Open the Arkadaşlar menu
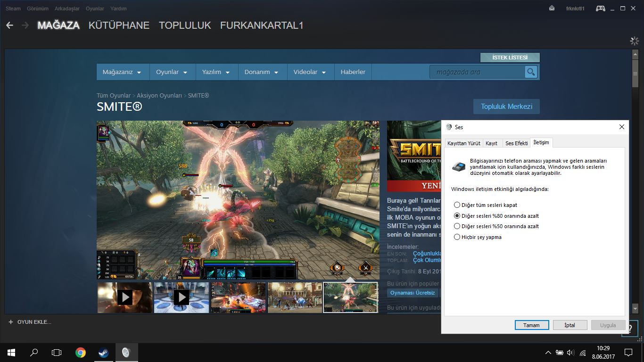The image size is (644, 362). tap(67, 8)
